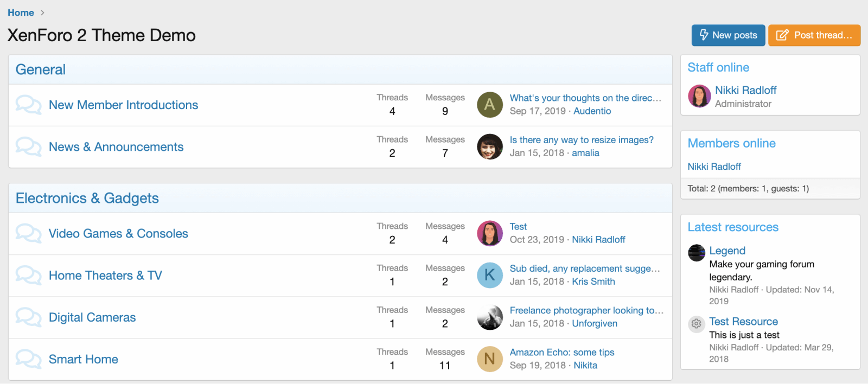Click the New Member Introductions forum bubble icon
This screenshot has height=384, width=868.
(x=28, y=105)
